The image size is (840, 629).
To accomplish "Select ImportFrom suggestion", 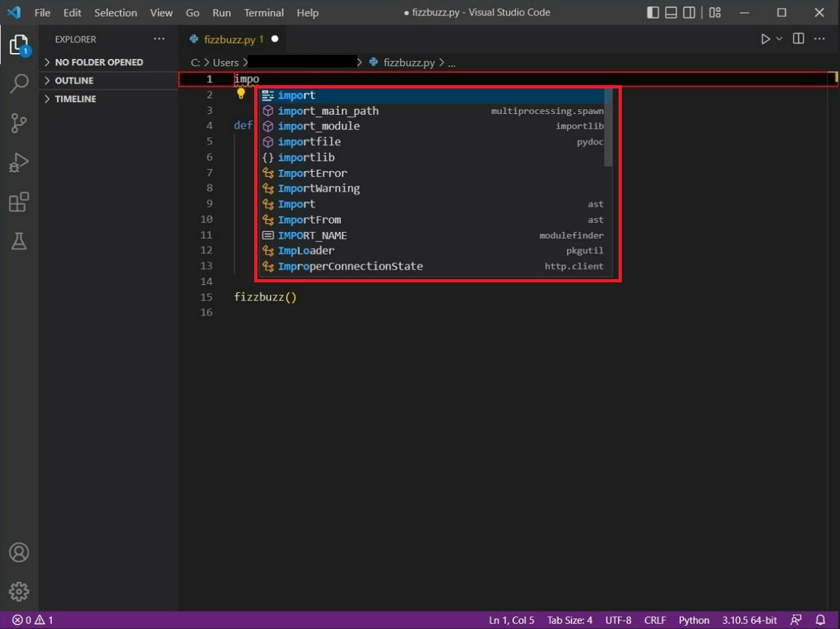I will 436,220.
